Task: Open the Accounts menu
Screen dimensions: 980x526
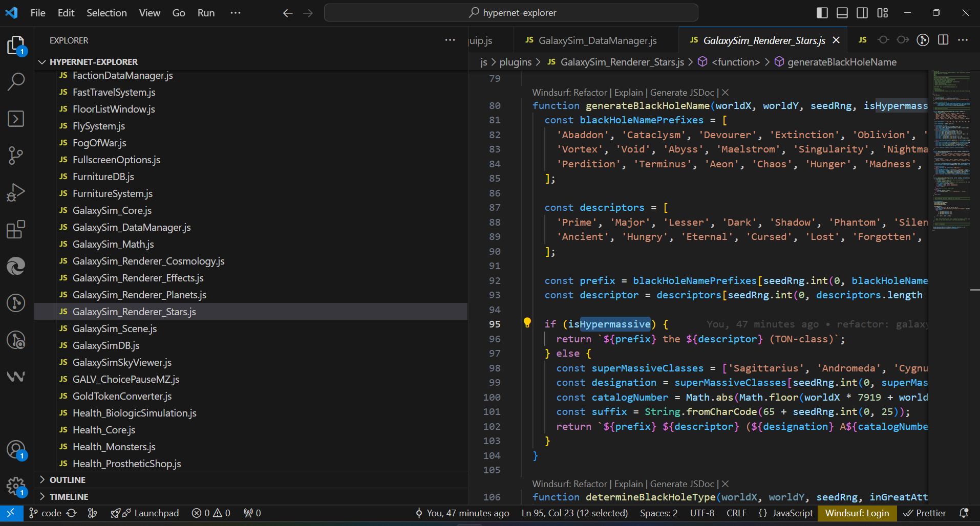Action: pos(16,450)
